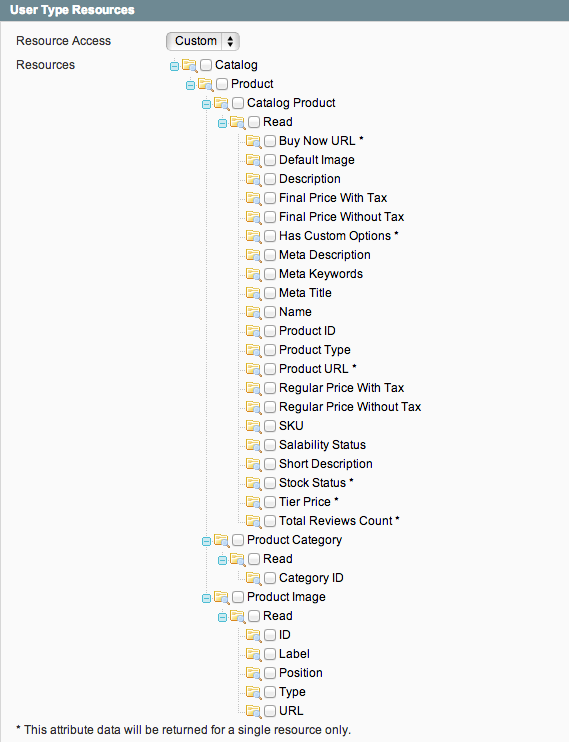Check the Default Image checkbox
Image resolution: width=569 pixels, height=742 pixels.
click(270, 160)
